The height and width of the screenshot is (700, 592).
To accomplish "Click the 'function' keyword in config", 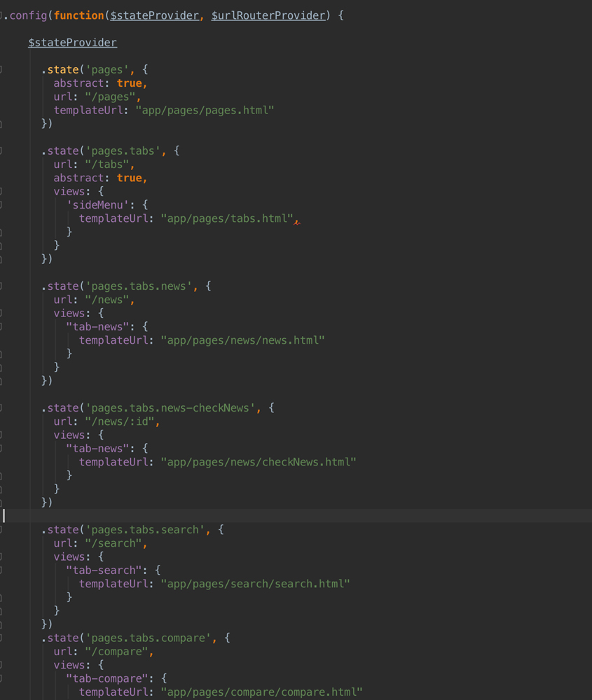I will [x=78, y=15].
